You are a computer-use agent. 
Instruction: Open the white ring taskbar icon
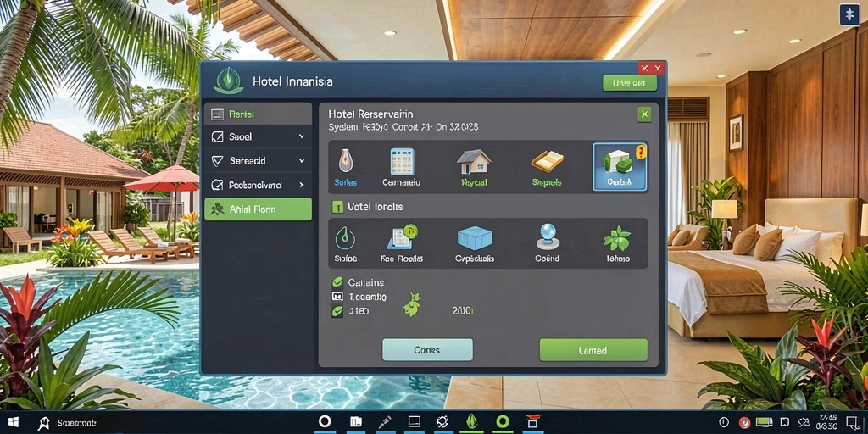click(325, 422)
